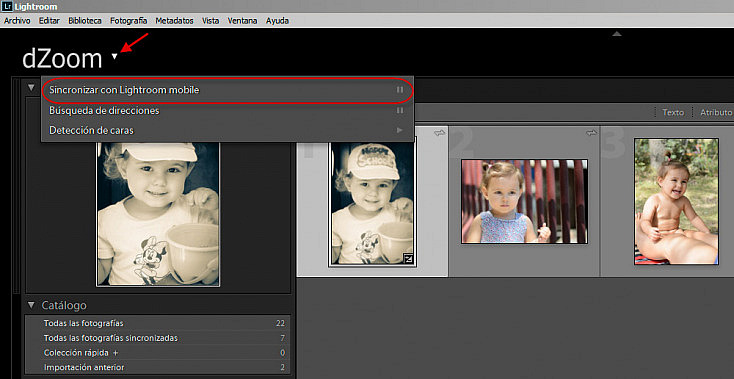Click the photo count 22
The height and width of the screenshot is (379, 734).
pyautogui.click(x=280, y=323)
